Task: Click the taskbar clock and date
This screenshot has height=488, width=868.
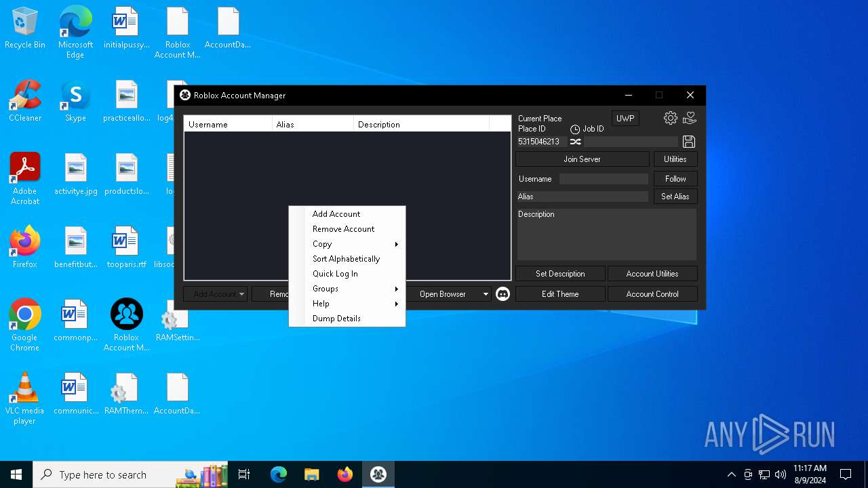Action: 810,474
